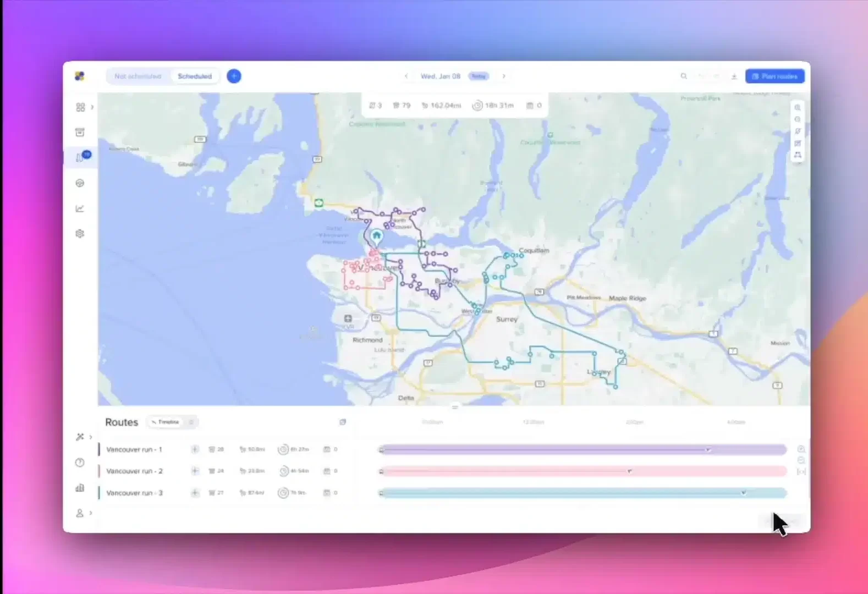
Task: Click the end marker on the pink timeline bar
Action: [x=630, y=471]
